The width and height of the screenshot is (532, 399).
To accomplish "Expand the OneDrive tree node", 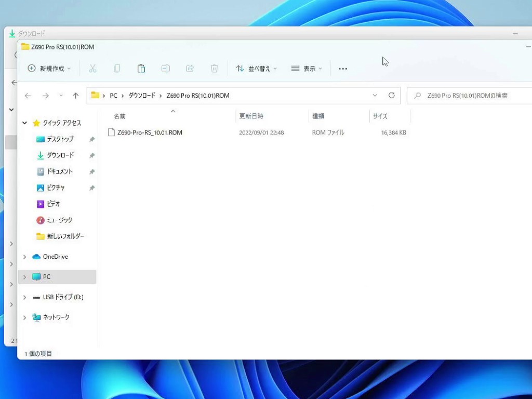I will coord(24,257).
